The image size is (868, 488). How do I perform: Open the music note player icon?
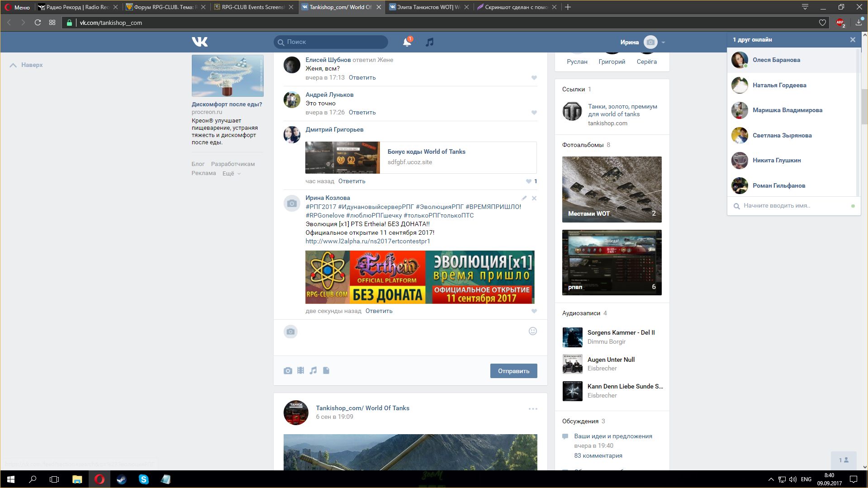tap(430, 42)
